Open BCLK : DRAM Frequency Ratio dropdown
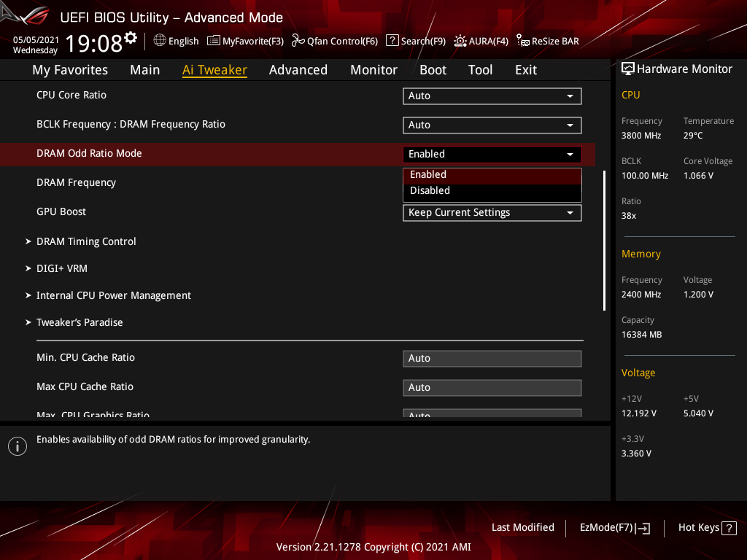 492,125
